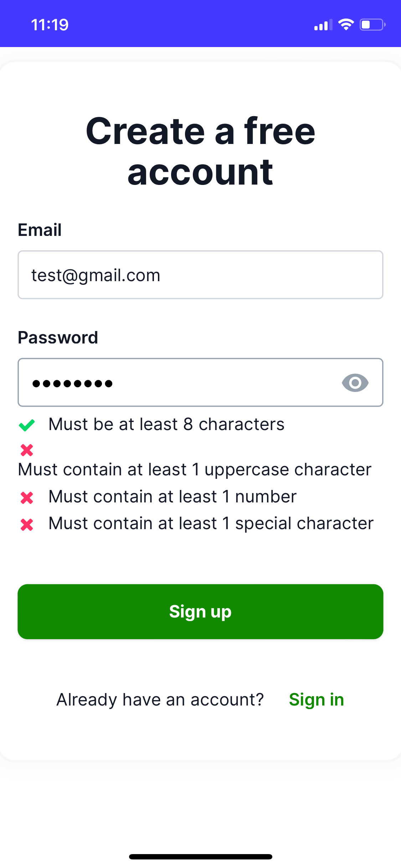401x868 pixels.
Task: Tap the battery indicator icon
Action: [372, 25]
